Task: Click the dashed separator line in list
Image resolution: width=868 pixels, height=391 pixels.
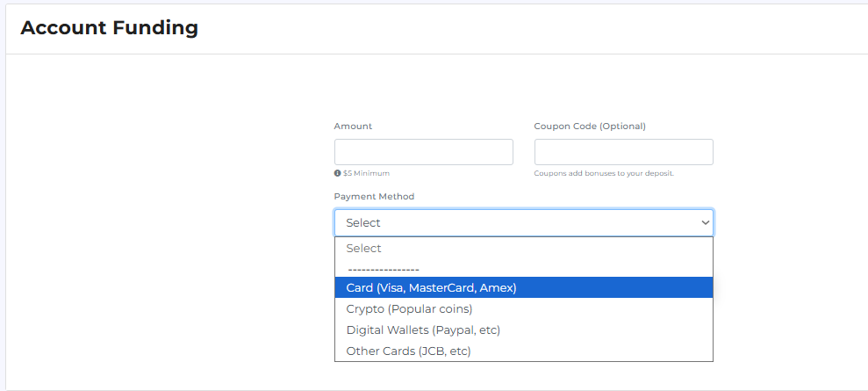Action: click(384, 268)
